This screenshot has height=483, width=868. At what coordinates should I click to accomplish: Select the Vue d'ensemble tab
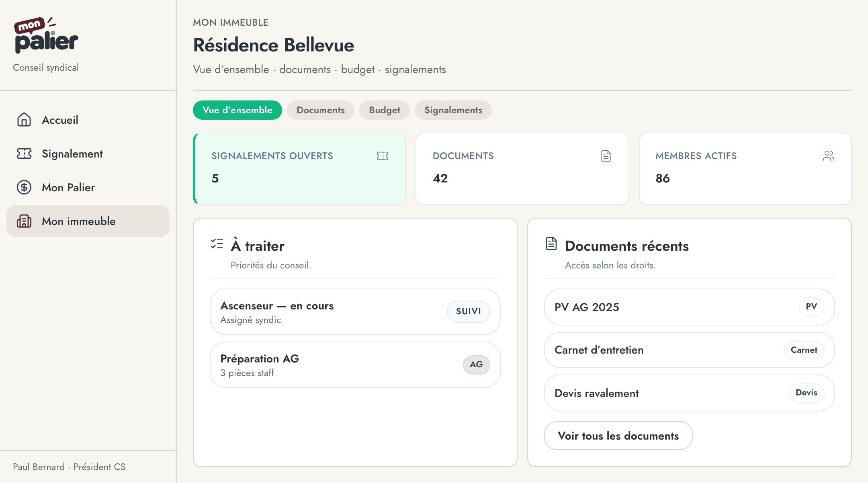click(237, 110)
